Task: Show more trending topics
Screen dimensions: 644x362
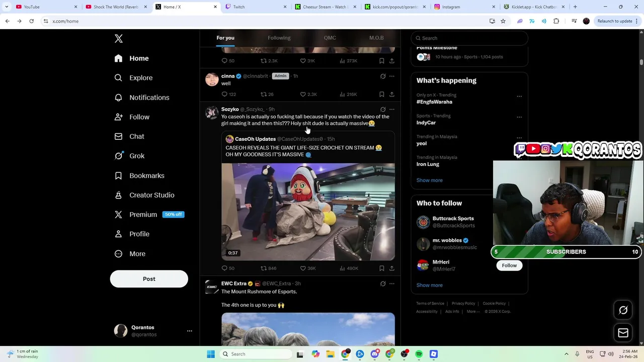Action: point(430,180)
